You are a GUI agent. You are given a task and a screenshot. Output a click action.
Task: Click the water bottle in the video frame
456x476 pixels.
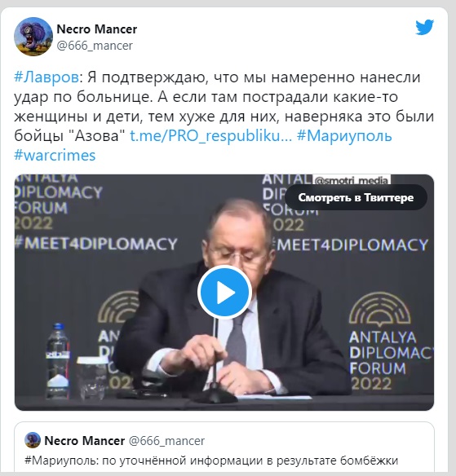click(58, 360)
